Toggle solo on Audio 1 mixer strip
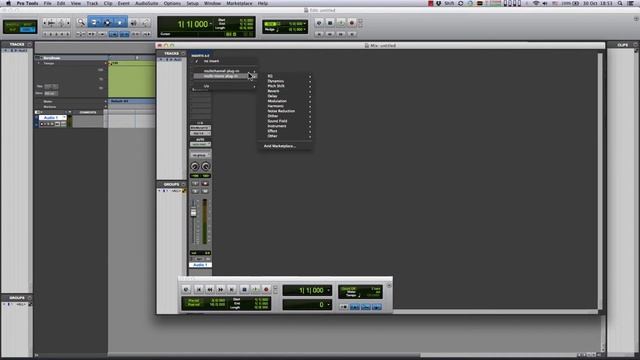Screen dimensions: 640x360 pyautogui.click(x=195, y=191)
